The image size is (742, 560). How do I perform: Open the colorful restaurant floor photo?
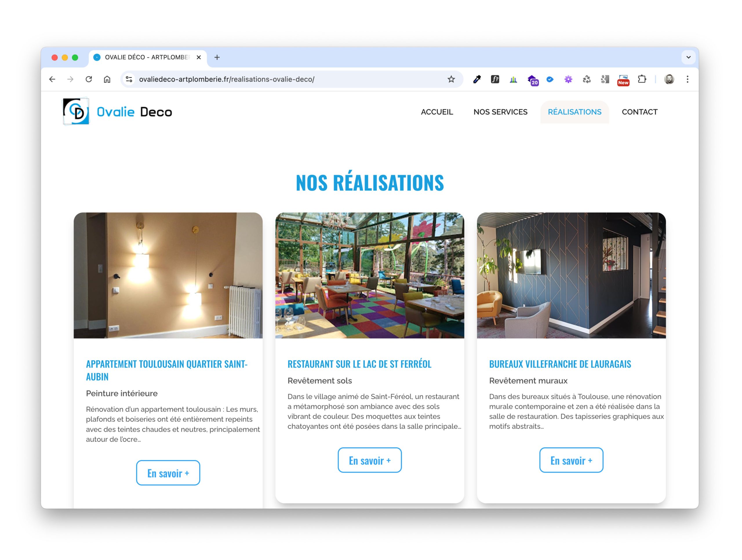[370, 275]
